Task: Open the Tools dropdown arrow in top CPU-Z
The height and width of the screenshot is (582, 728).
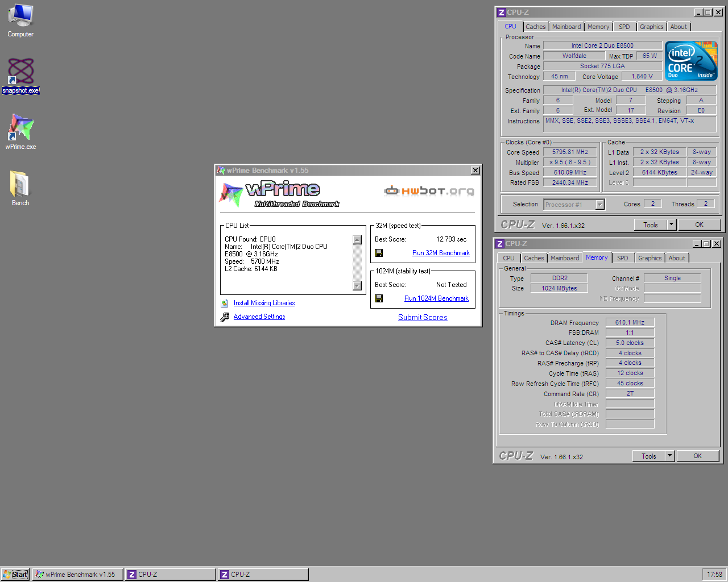Action: point(671,225)
